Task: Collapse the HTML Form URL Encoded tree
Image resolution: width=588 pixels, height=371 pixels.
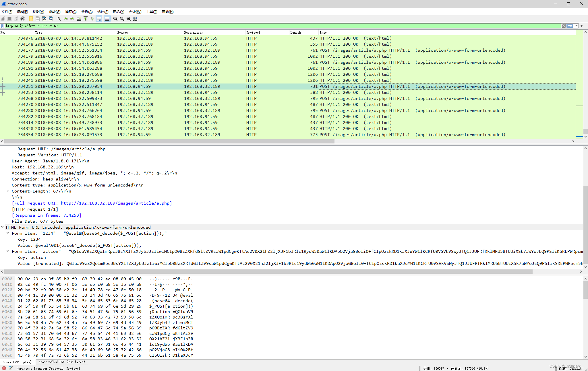Action: click(2, 227)
